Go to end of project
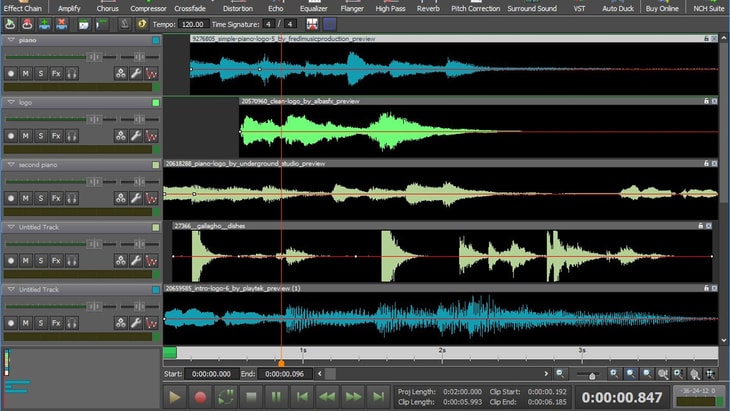730x411 pixels. [x=378, y=397]
